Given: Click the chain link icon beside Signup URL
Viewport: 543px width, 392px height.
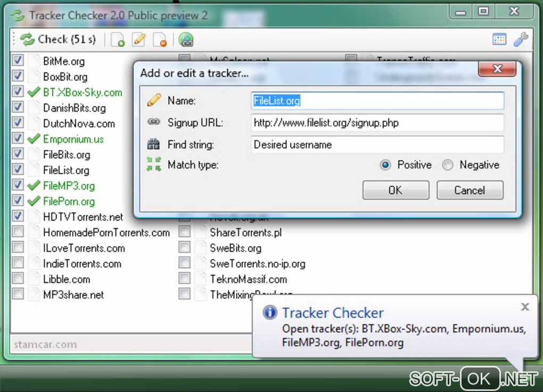Looking at the screenshot, I should pyautogui.click(x=154, y=121).
